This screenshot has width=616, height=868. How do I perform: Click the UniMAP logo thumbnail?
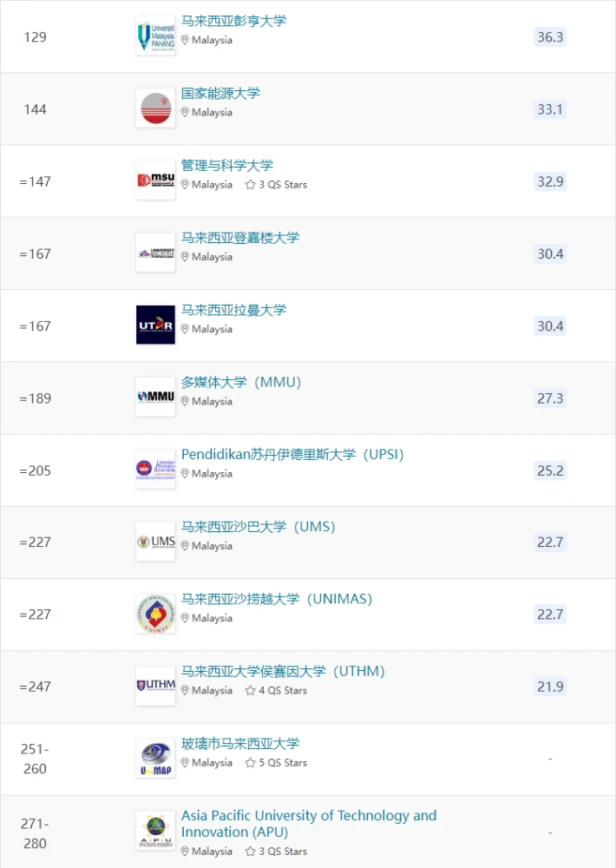coord(155,759)
